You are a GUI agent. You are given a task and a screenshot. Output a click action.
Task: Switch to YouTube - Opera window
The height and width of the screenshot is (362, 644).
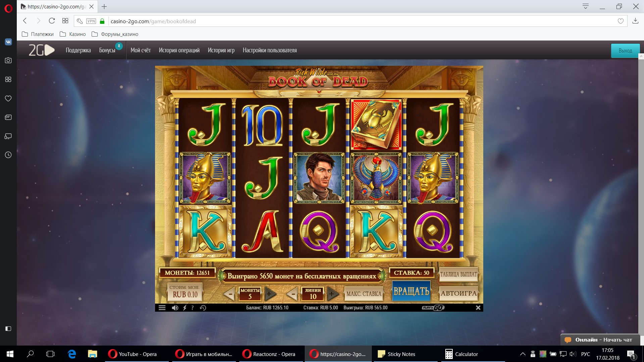[137, 354]
